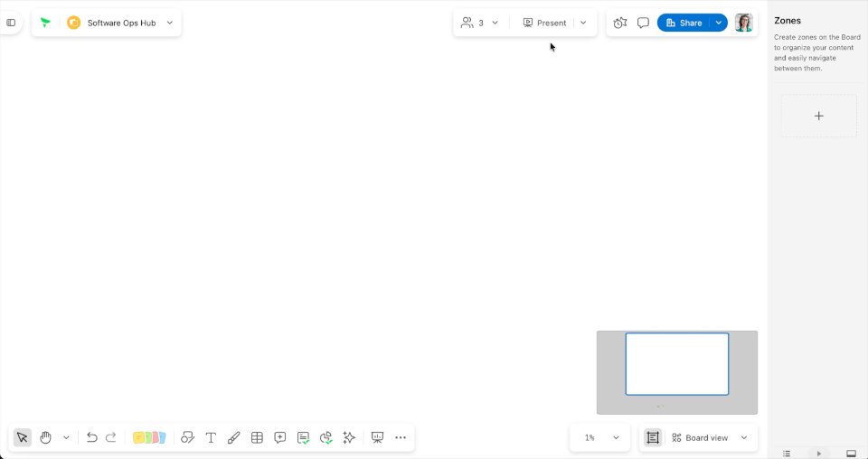The width and height of the screenshot is (868, 459).
Task: Select the Text tool
Action: [x=211, y=437]
